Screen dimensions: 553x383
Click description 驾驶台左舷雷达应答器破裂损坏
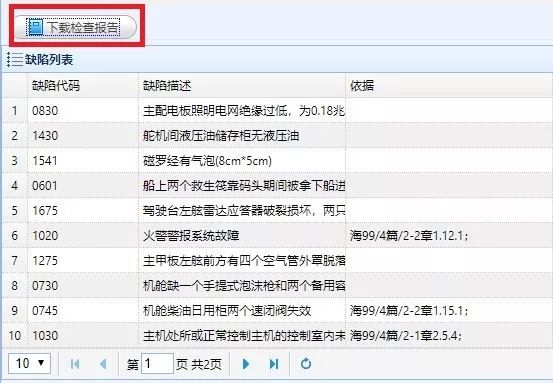[244, 211]
